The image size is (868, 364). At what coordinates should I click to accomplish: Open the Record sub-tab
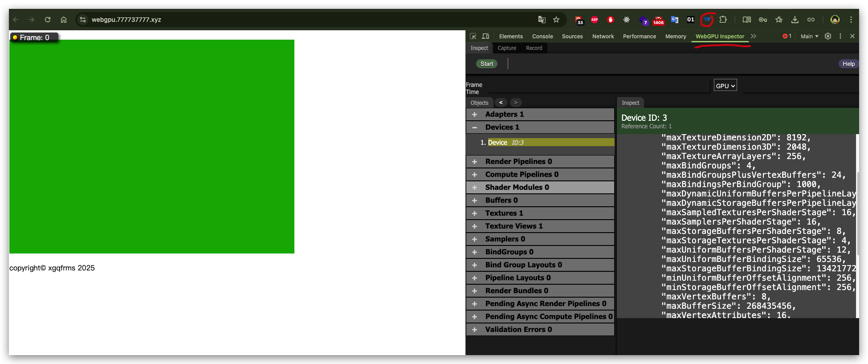[534, 48]
